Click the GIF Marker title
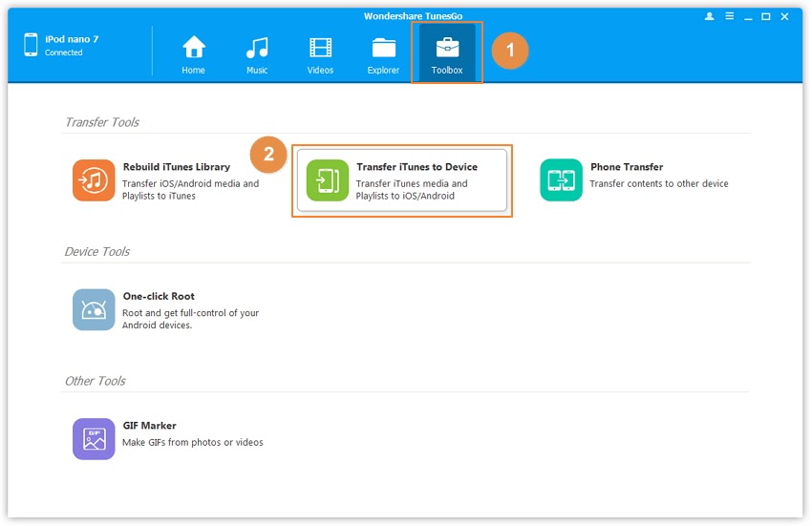 coord(150,426)
